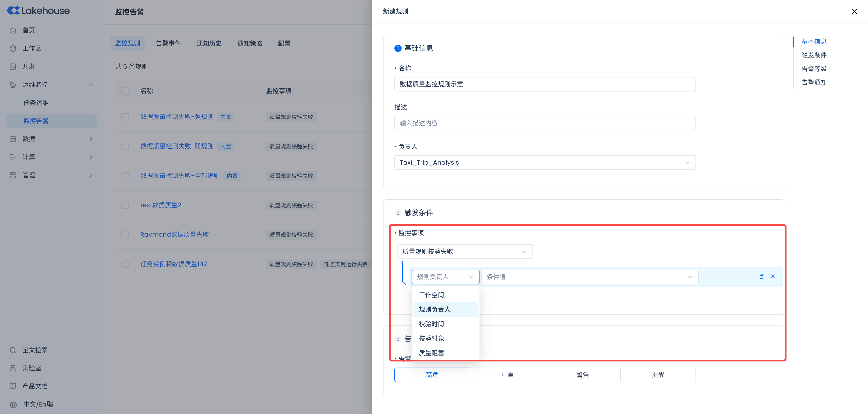
Task: Click the home icon in sidebar
Action: 13,30
